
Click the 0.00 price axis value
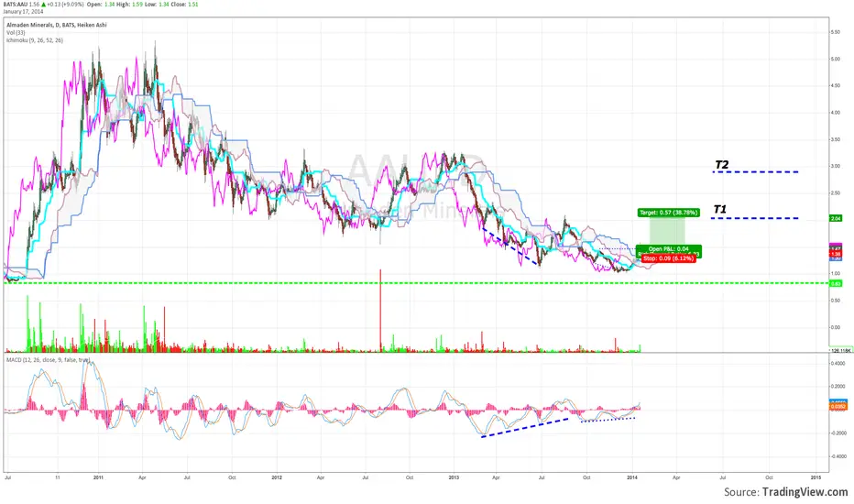pos(835,327)
